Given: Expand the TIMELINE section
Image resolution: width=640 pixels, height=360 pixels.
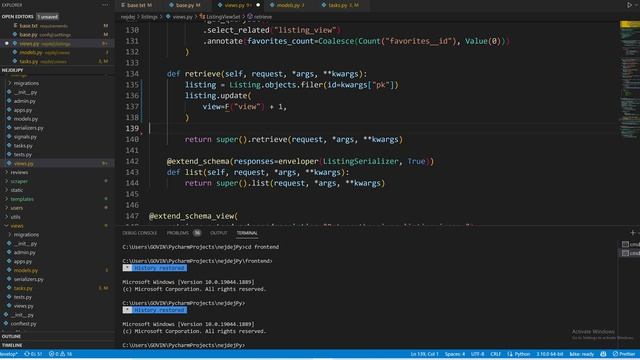Looking at the screenshot, I should pyautogui.click(x=12, y=345).
